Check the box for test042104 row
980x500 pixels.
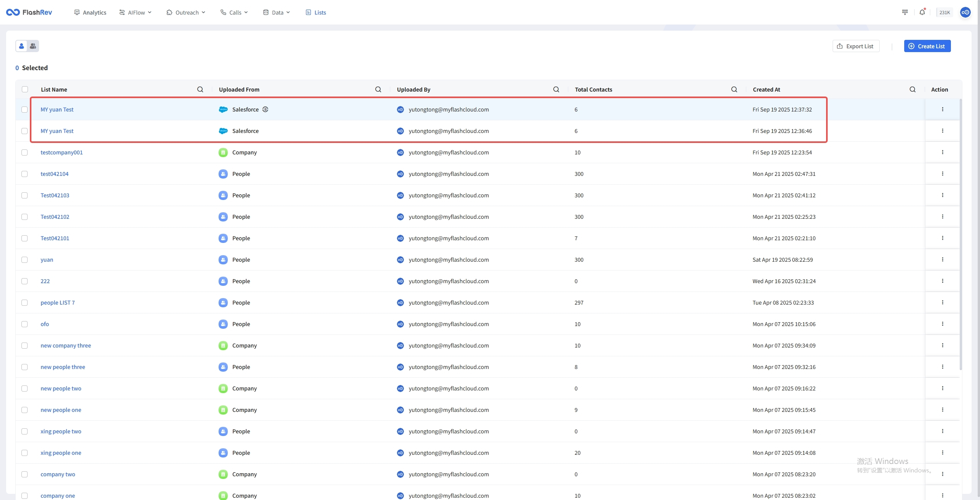coord(24,174)
